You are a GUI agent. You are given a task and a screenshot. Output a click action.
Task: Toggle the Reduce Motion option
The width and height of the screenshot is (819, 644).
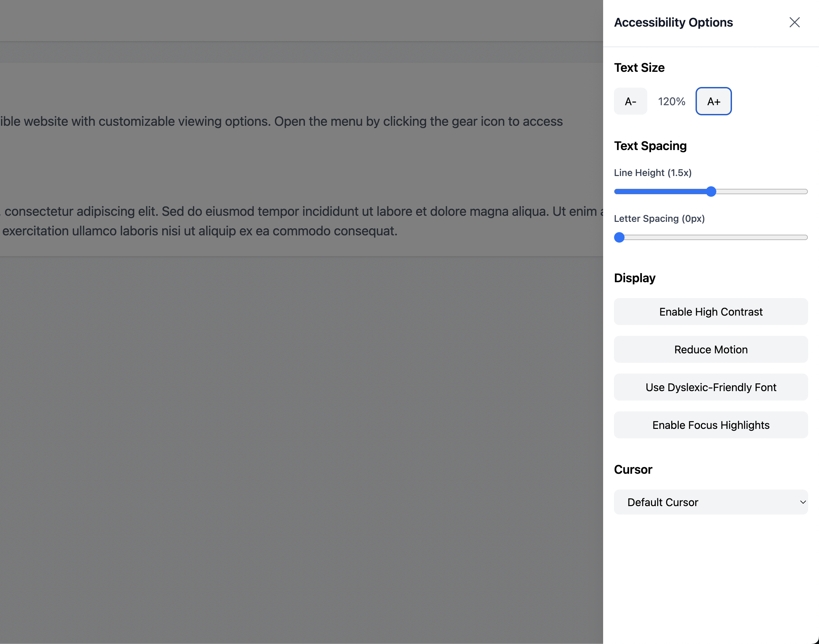(x=711, y=350)
